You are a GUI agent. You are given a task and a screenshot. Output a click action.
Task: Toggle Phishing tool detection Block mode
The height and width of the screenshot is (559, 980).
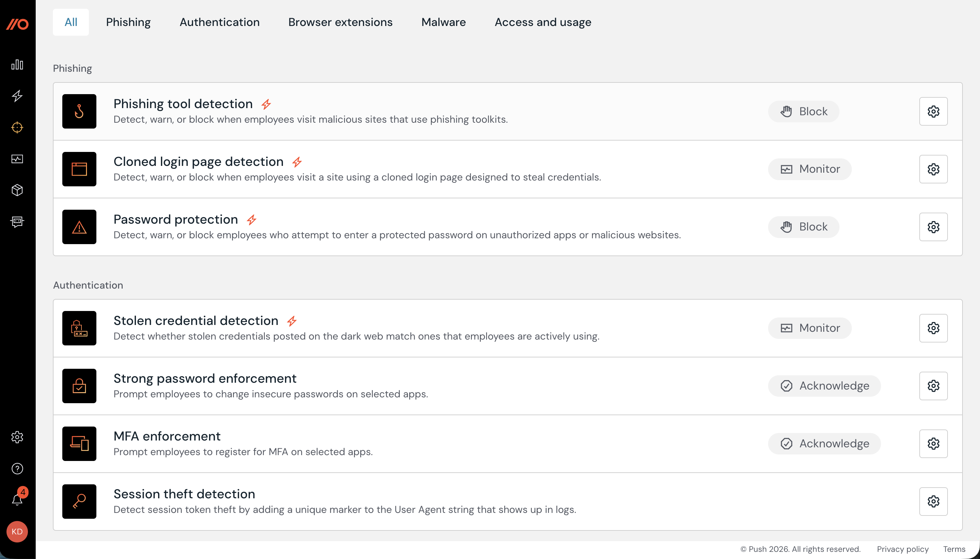tap(803, 111)
